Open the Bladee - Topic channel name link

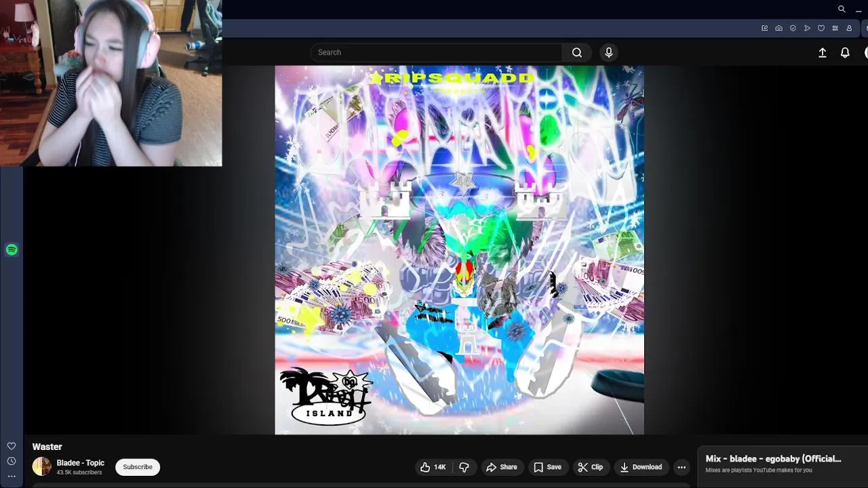pyautogui.click(x=81, y=463)
